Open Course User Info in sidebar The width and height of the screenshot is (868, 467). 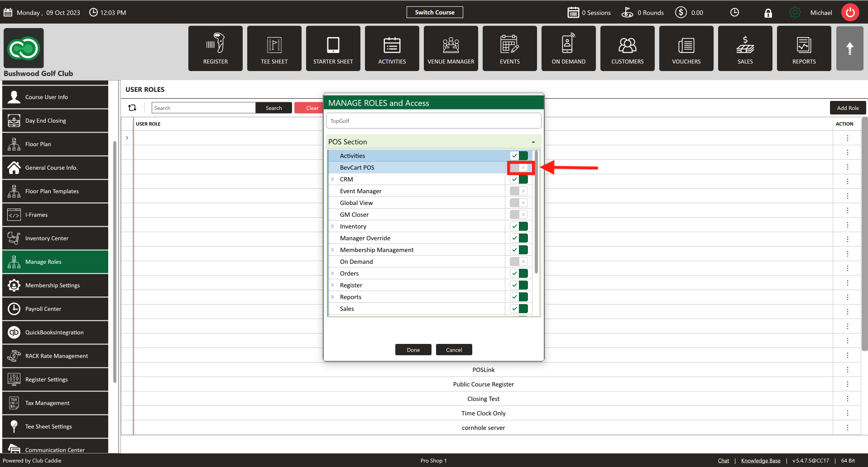[55, 97]
